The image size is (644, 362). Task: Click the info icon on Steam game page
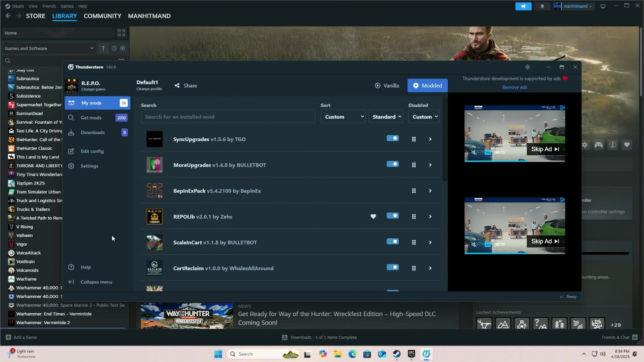[613, 145]
